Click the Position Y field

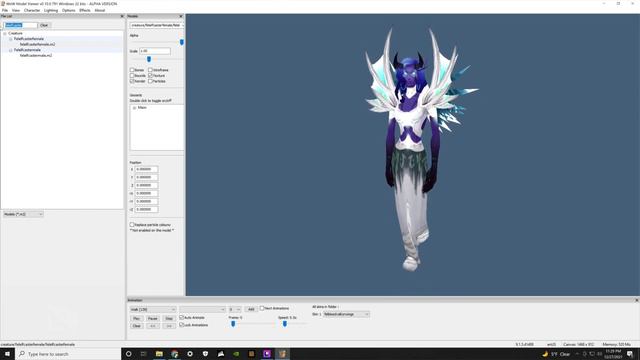click(x=147, y=177)
